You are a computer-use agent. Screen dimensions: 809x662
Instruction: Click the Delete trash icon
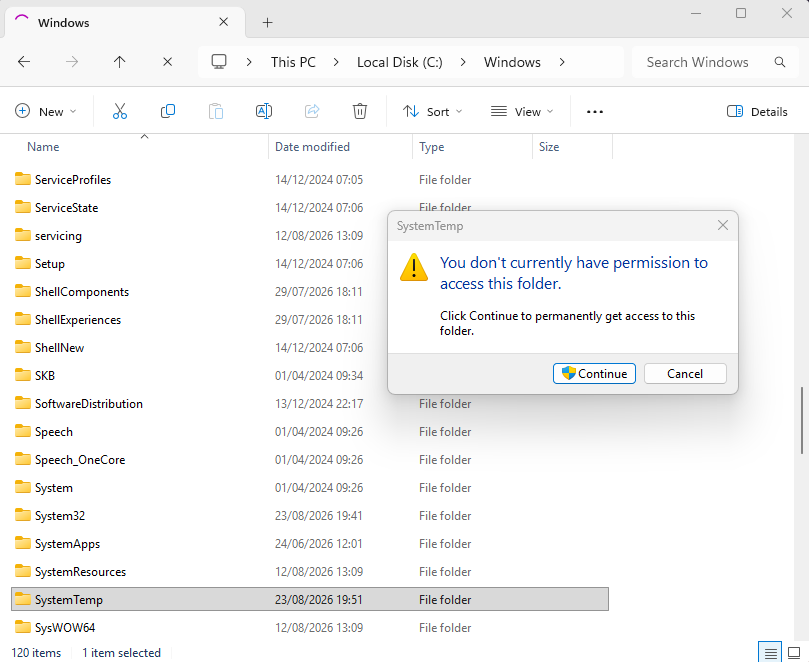[360, 111]
